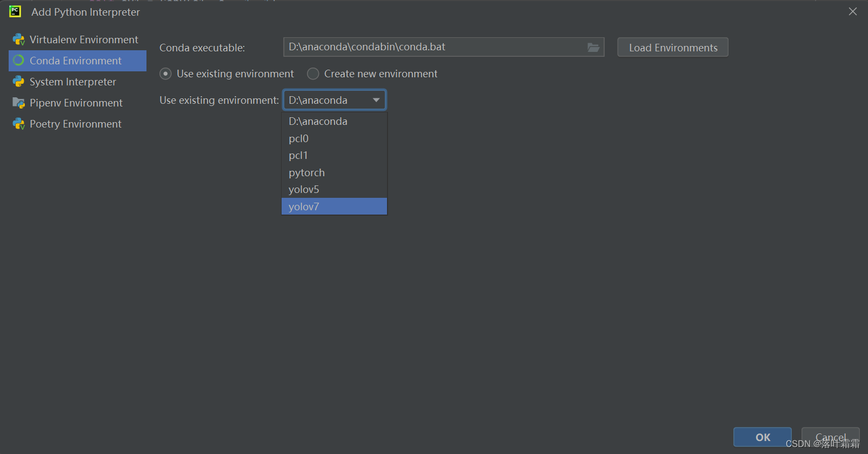
Task: Confirm with the OK button
Action: [x=763, y=437]
